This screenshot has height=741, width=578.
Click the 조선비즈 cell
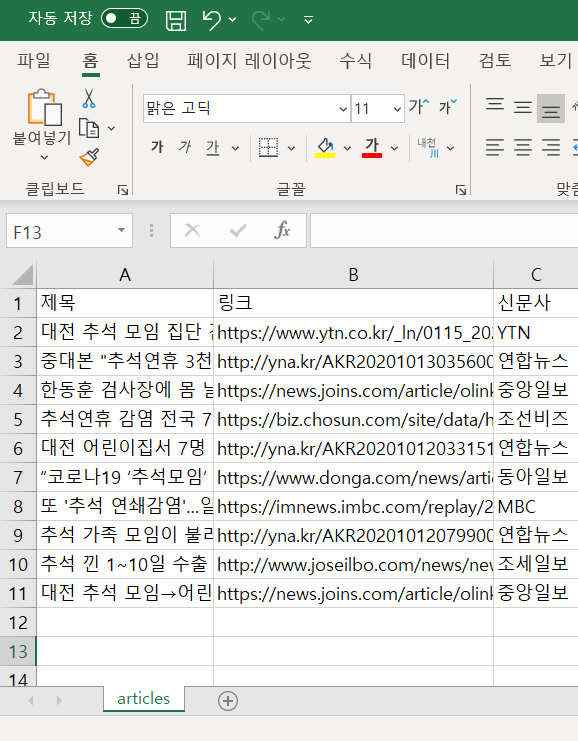coord(535,419)
